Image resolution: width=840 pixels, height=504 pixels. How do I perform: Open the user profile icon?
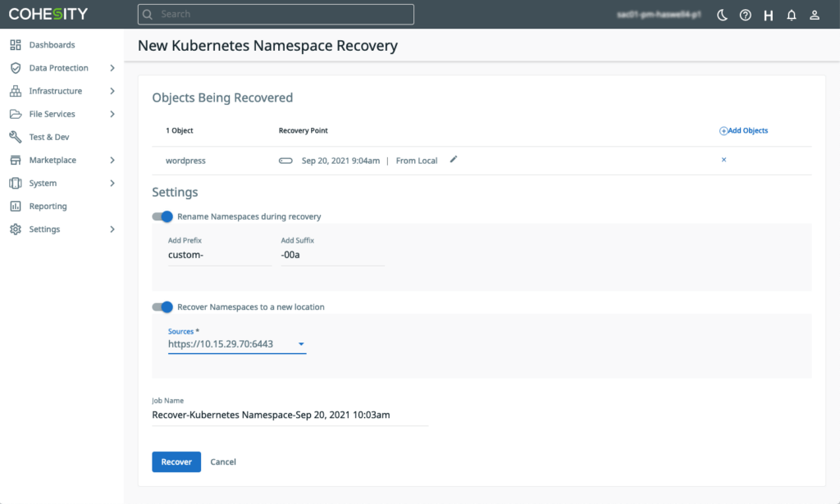click(815, 15)
